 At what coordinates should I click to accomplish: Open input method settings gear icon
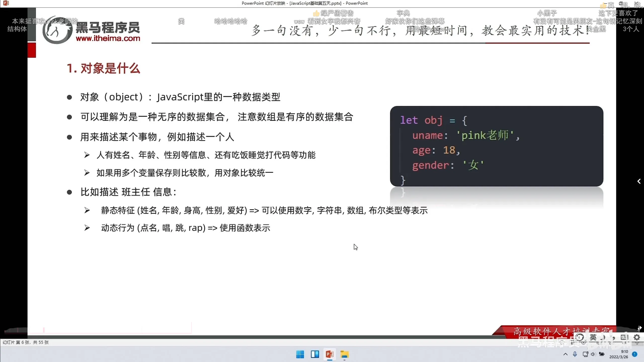(x=637, y=337)
